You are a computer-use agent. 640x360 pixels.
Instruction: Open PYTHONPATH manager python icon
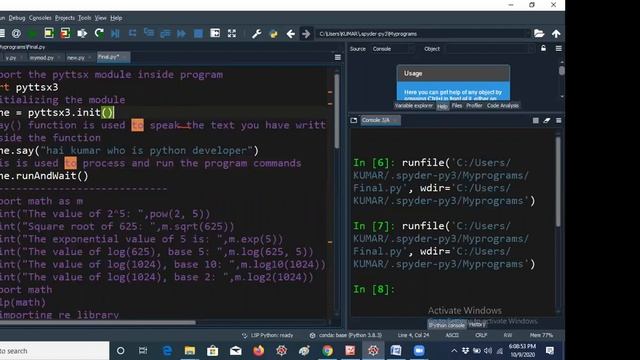click(273, 33)
